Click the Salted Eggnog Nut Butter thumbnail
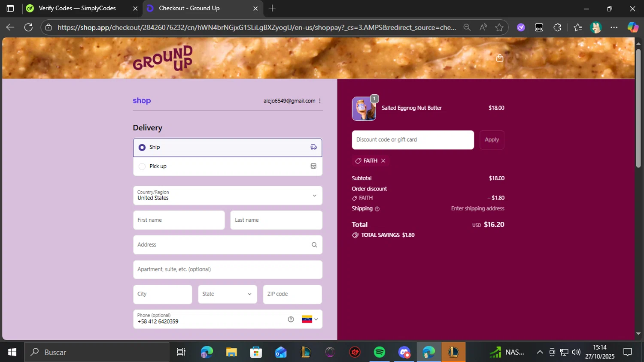The height and width of the screenshot is (362, 644). click(364, 109)
